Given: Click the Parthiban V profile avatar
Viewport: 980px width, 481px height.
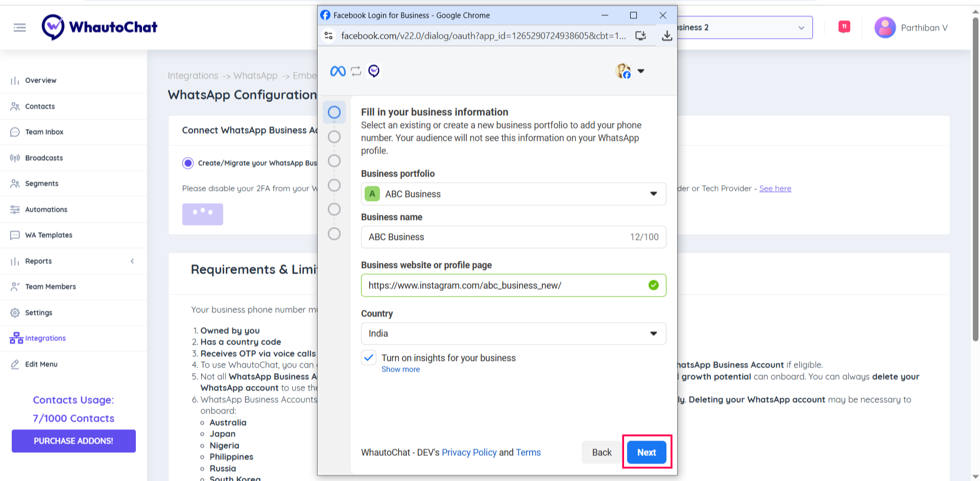Looking at the screenshot, I should pyautogui.click(x=885, y=28).
